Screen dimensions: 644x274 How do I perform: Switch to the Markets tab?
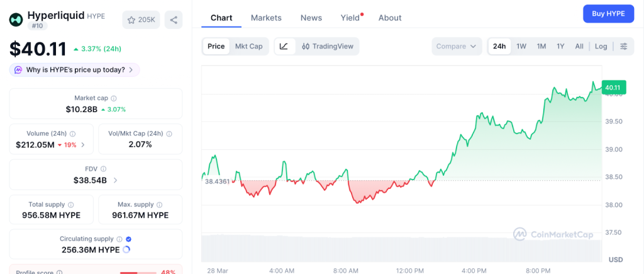coord(266,18)
